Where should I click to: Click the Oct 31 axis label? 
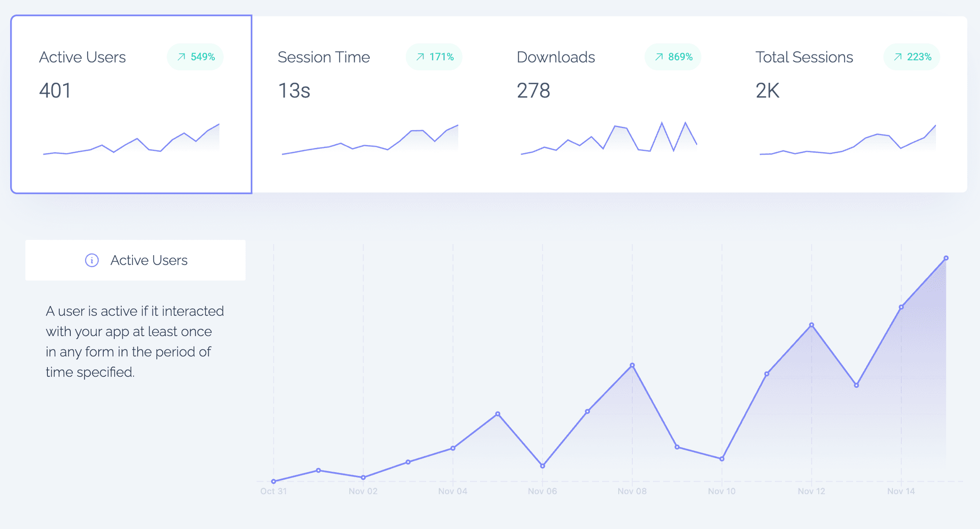coord(273,491)
